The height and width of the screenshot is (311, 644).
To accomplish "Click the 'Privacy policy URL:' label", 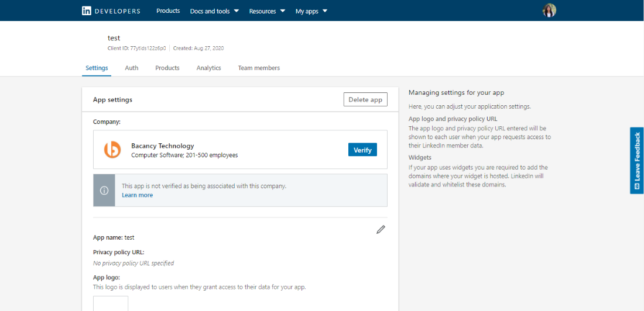I will [x=119, y=252].
